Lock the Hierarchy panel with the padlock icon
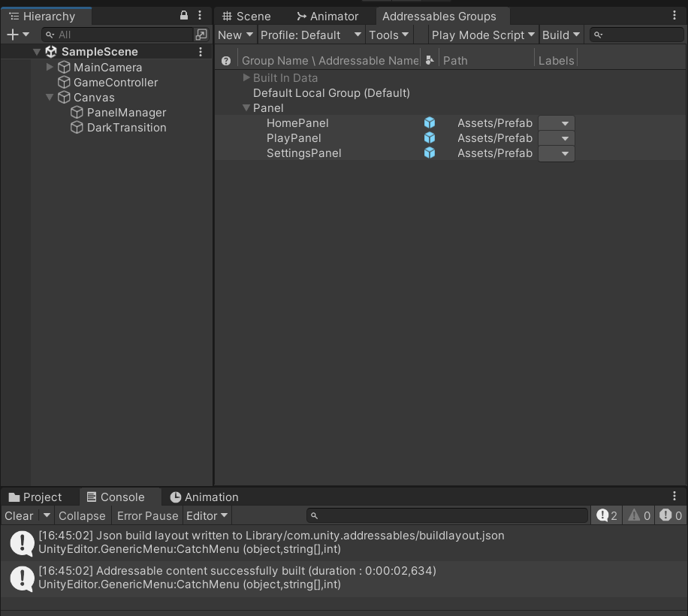 click(184, 15)
